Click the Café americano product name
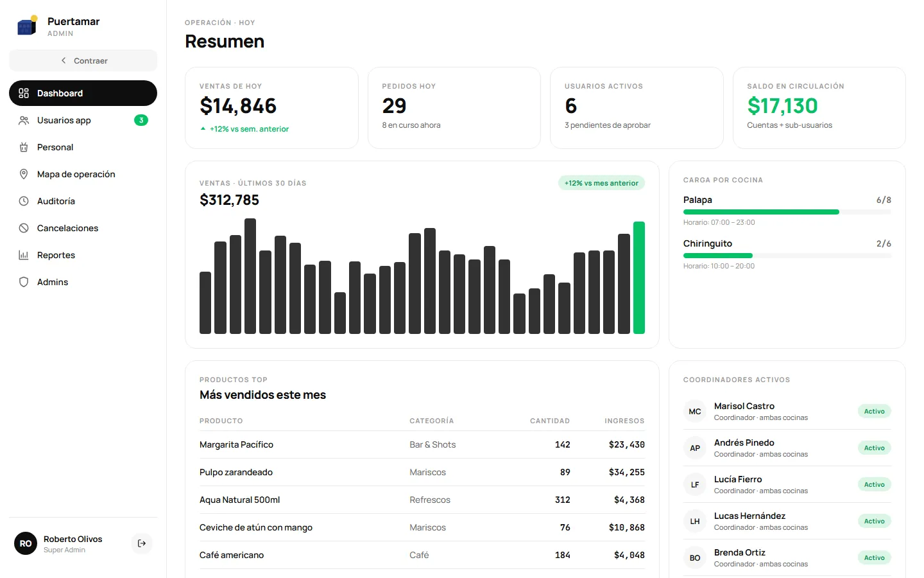The height and width of the screenshot is (578, 924). coord(232,555)
